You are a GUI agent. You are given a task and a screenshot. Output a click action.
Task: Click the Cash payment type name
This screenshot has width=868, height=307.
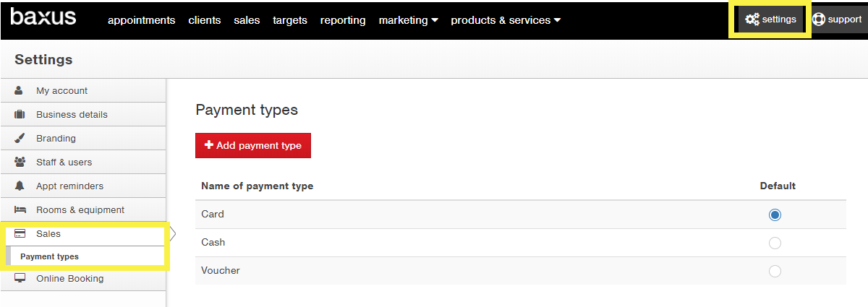[x=213, y=242]
